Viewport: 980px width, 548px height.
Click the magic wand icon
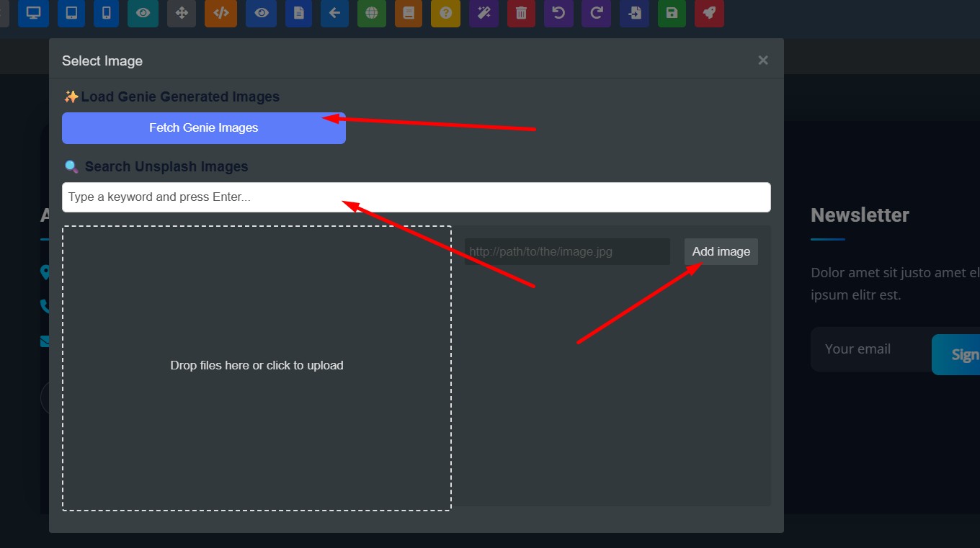point(484,14)
